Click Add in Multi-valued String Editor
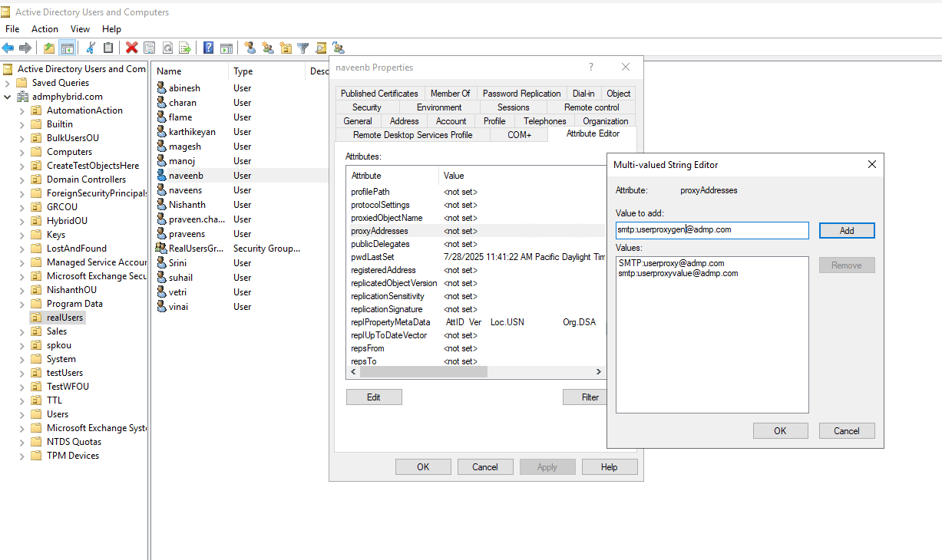942x560 pixels. [x=847, y=230]
